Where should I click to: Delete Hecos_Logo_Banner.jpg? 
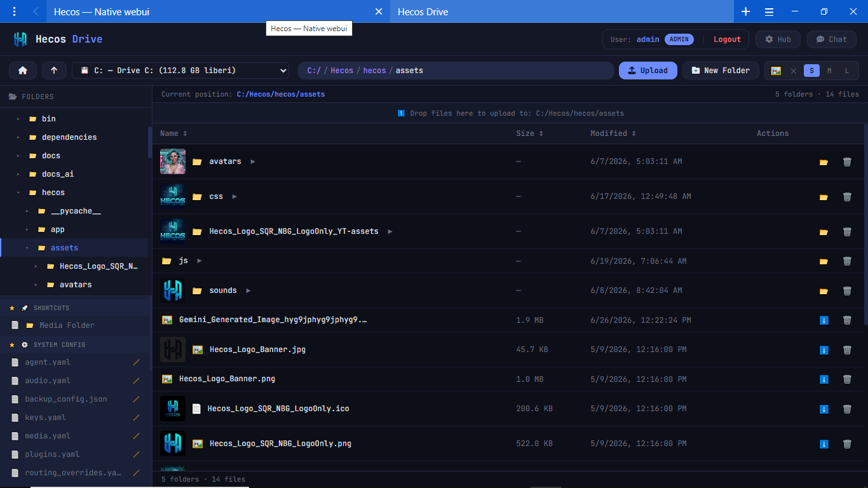point(847,350)
